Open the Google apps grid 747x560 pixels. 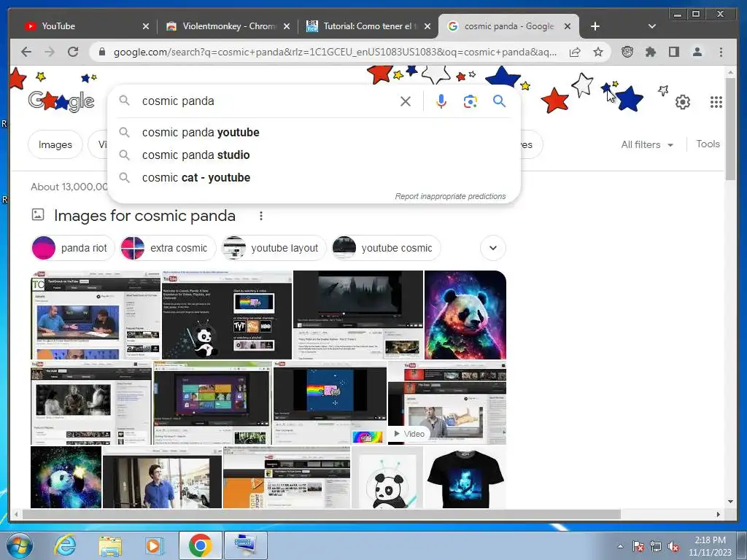tap(716, 102)
